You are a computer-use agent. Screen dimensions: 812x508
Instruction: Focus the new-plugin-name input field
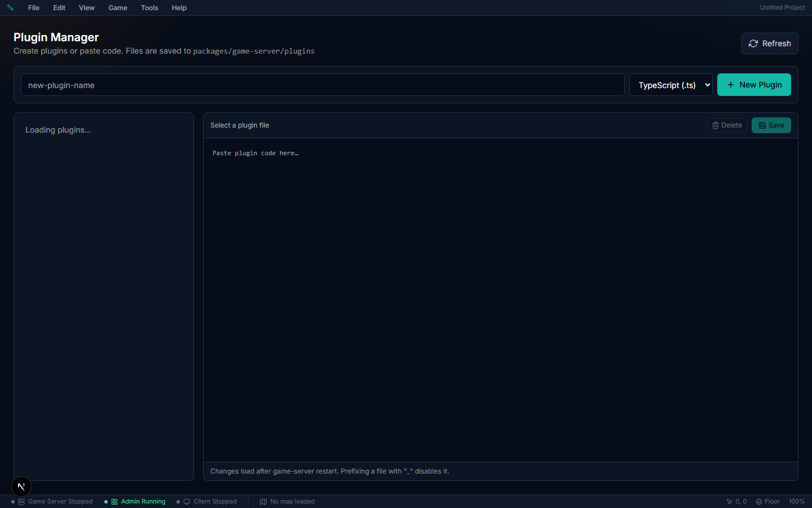pos(323,85)
